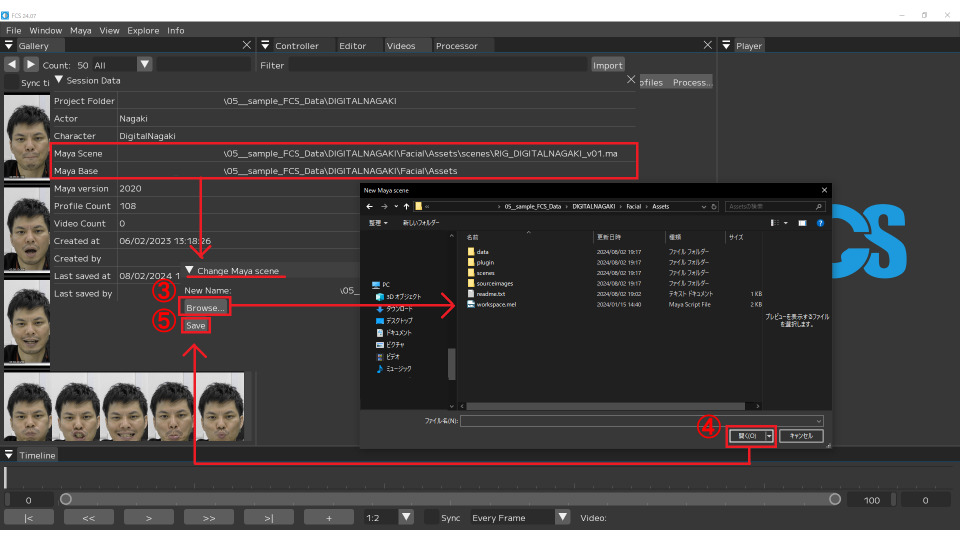Expand the Count All dropdown
Viewport: 960px width, 540px height.
(145, 64)
